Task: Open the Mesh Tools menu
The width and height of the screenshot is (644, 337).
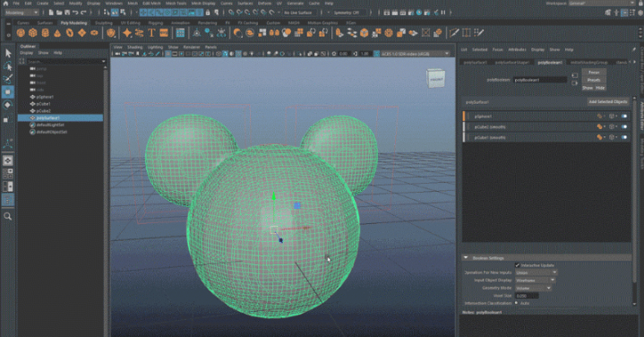Action: (176, 3)
